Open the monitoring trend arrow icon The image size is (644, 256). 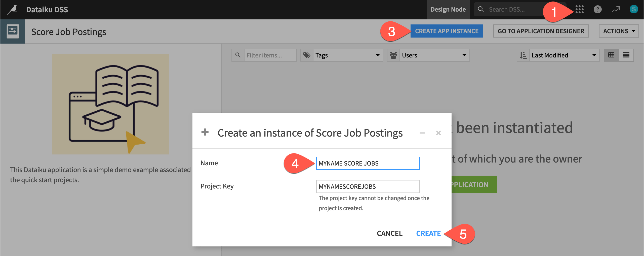[616, 9]
